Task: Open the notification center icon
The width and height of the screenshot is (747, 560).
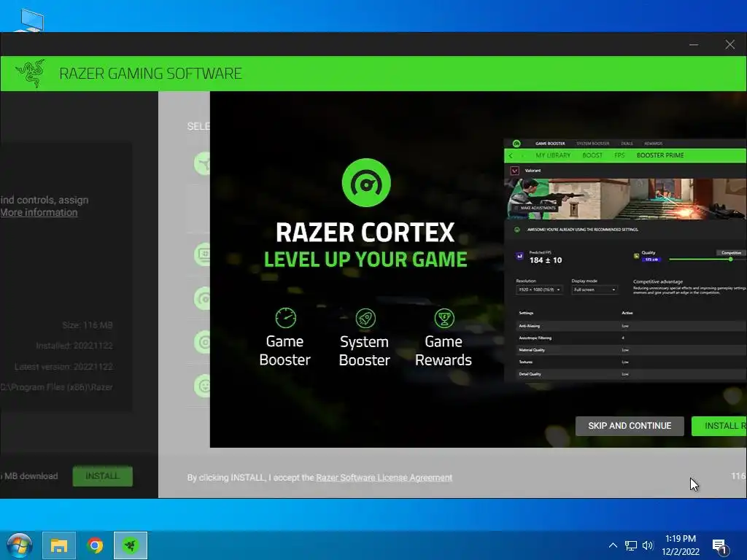Action: click(719, 547)
